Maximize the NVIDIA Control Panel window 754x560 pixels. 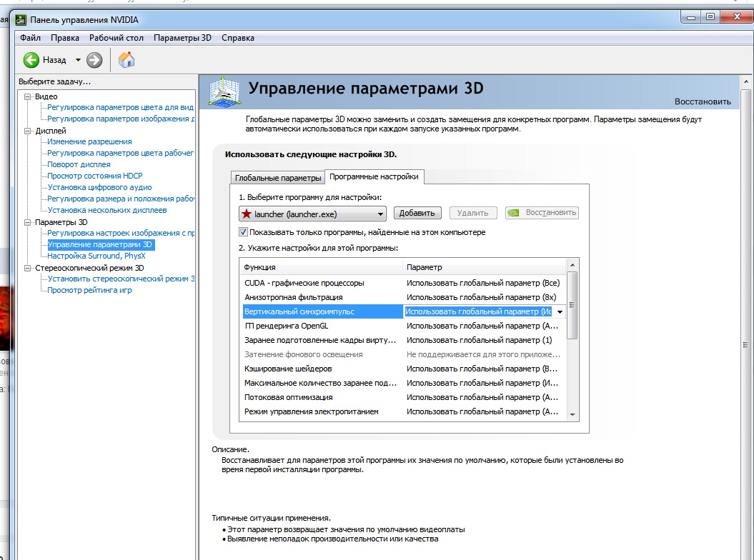pyautogui.click(x=710, y=17)
